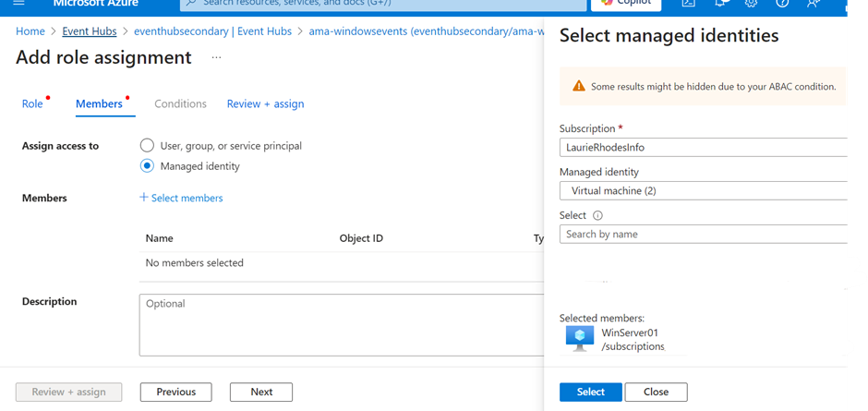Click the 'No members selected' text
Viewport: 868px width, 411px height.
tap(194, 262)
